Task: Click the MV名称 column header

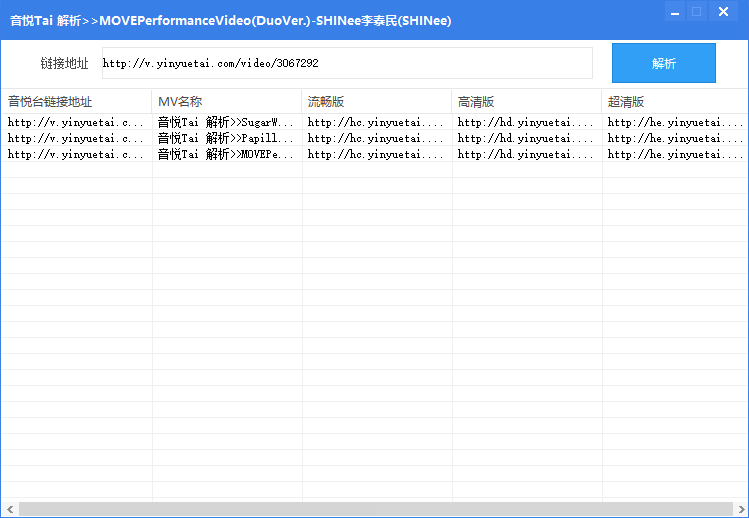Action: pos(226,102)
